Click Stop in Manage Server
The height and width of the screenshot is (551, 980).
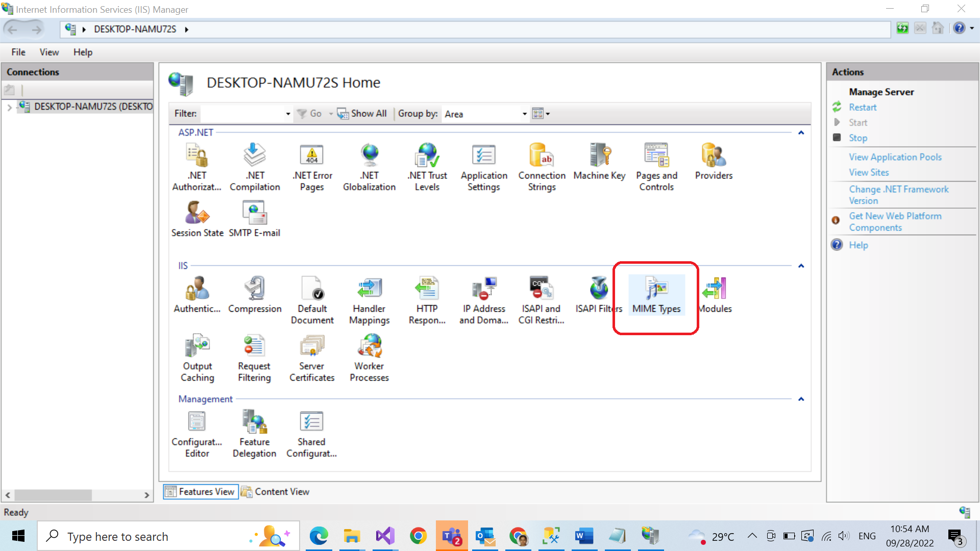tap(858, 138)
